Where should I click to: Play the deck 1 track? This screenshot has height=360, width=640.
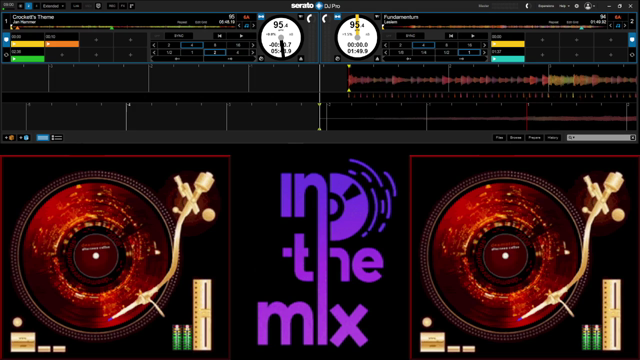241,36
